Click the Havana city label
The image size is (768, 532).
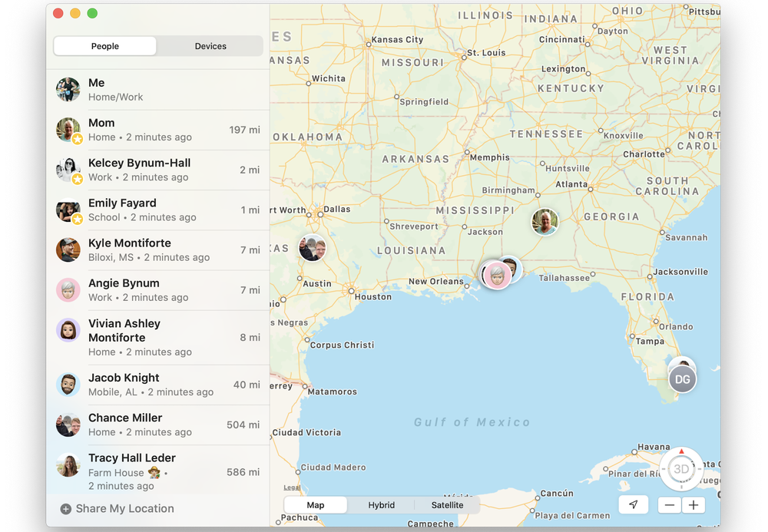coord(654,447)
